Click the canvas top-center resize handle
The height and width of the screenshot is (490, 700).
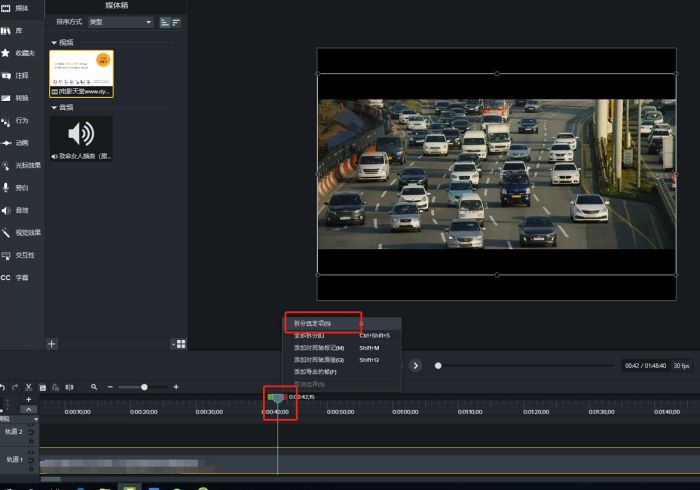(497, 74)
